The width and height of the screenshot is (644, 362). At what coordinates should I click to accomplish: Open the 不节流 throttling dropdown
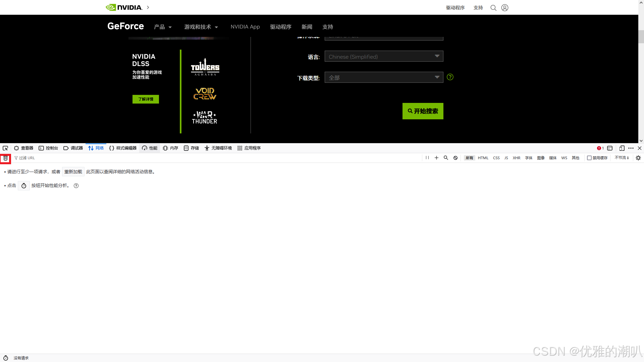[x=622, y=158]
